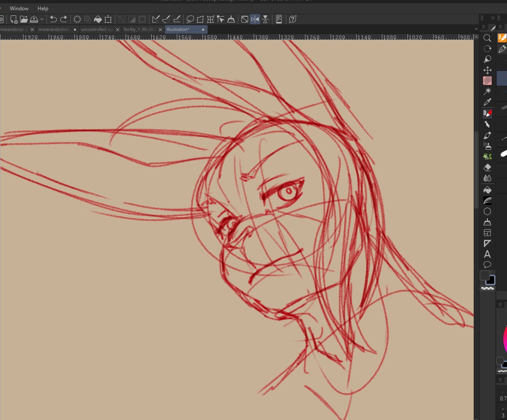Create a new canvas from toolbar
This screenshot has width=507, height=420.
pos(14,19)
